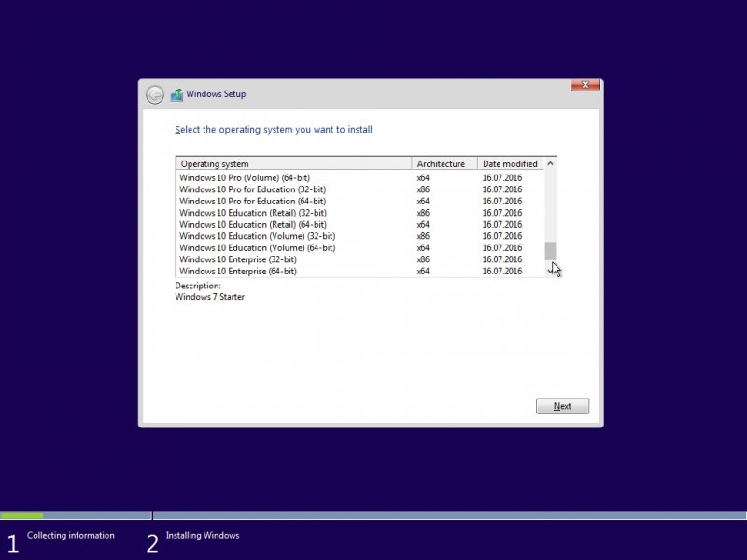Viewport: 747px width, 560px height.
Task: Sort by Architecture column header
Action: click(444, 164)
